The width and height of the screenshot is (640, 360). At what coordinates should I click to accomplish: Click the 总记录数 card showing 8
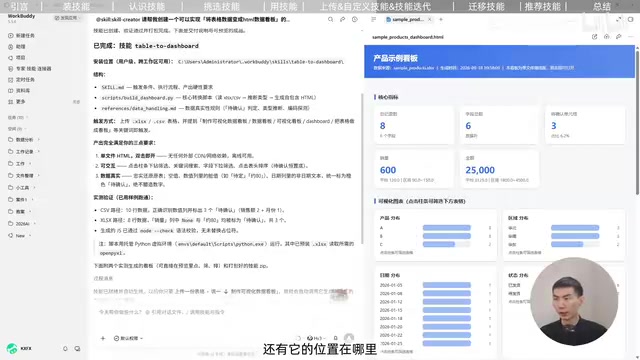click(x=414, y=125)
